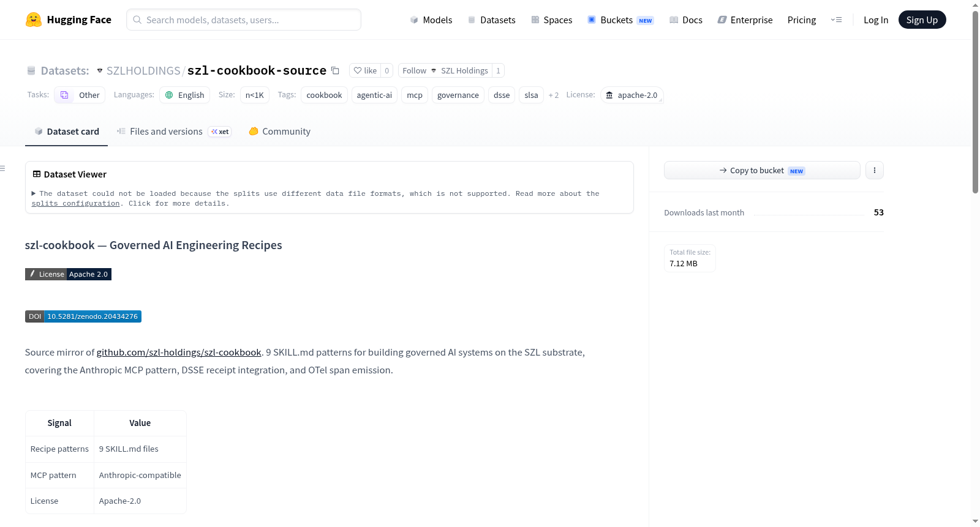Click the scrollbar down arrow

click(975, 521)
